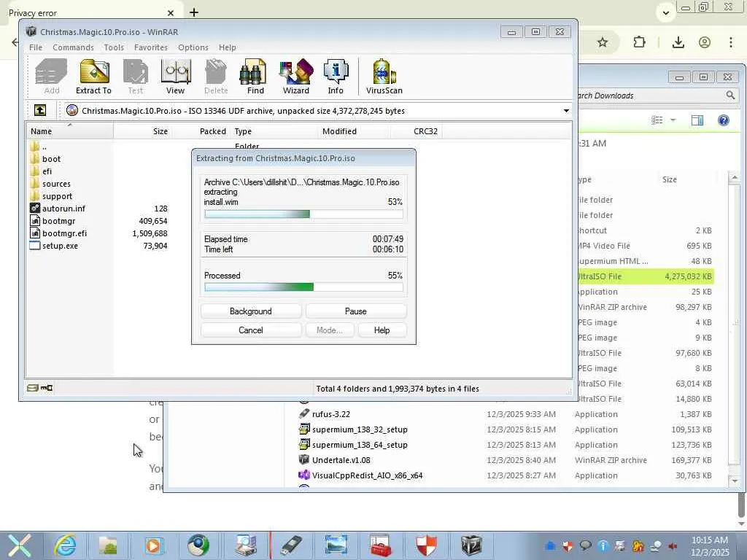Sort WinRAR list by Name column header
Screen dimensions: 747x560
[69, 131]
